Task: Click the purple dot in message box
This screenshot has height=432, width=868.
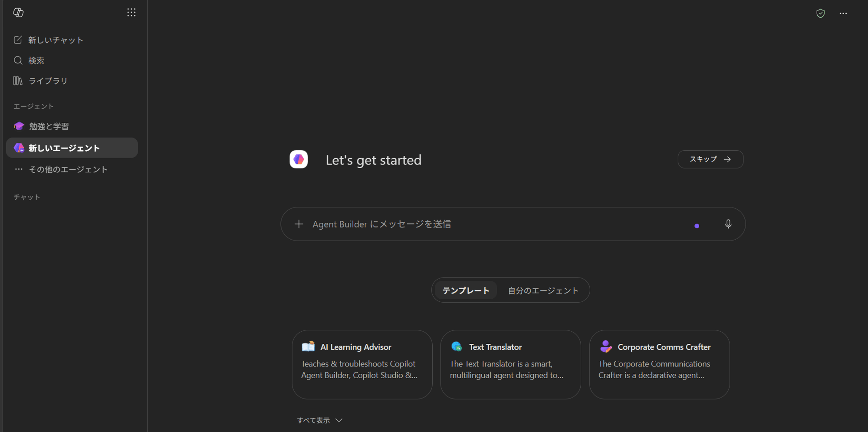Action: (x=697, y=226)
